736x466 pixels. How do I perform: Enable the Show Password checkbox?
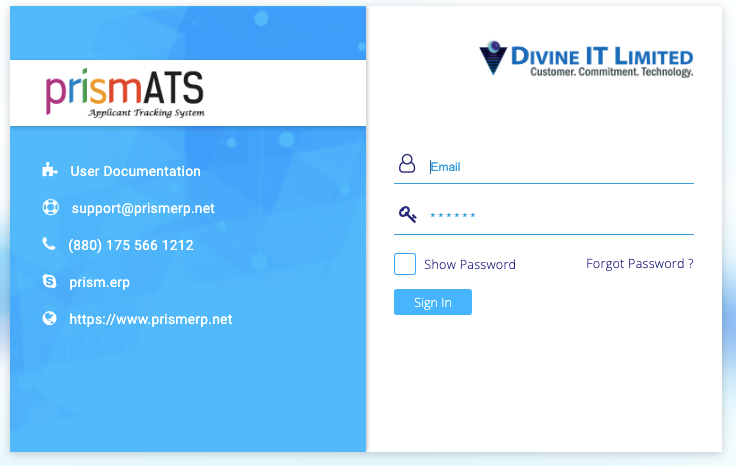point(405,264)
